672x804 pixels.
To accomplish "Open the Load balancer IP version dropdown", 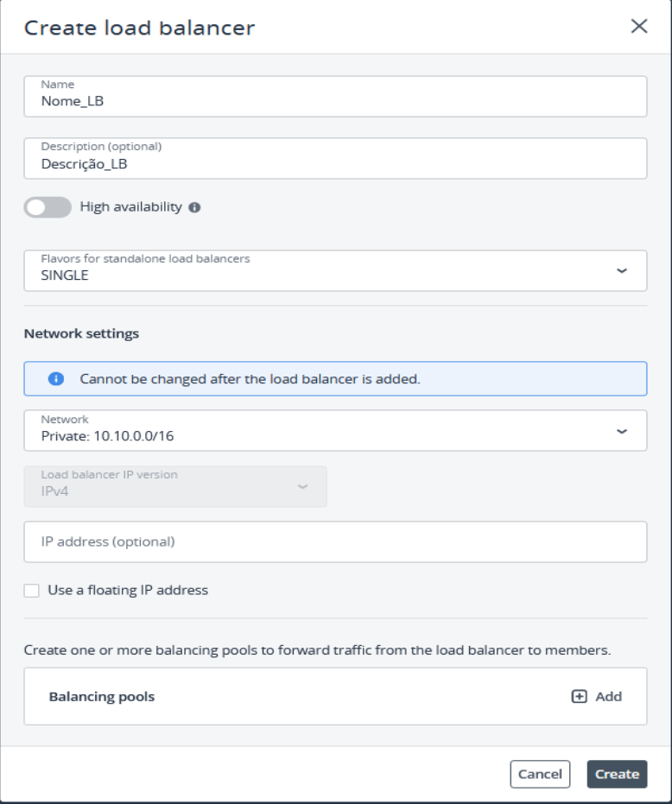I will coord(175,486).
